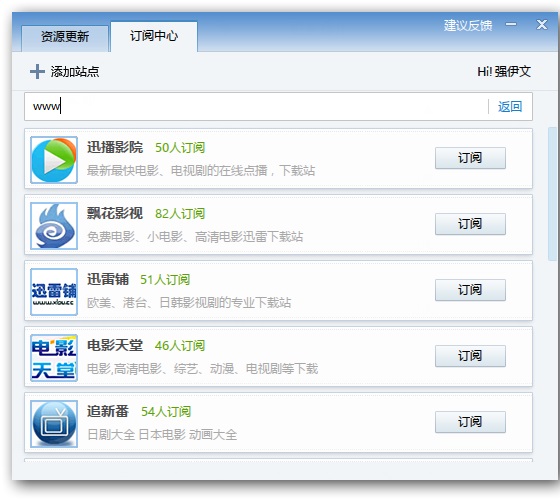The image size is (560, 500).
Task: Open the 追新番 TV icon
Action: [54, 424]
